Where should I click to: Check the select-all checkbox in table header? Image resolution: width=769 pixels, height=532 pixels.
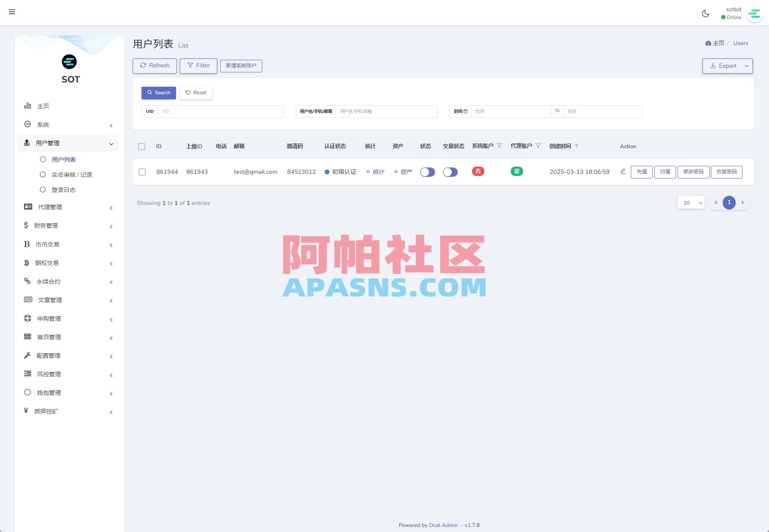[142, 146]
